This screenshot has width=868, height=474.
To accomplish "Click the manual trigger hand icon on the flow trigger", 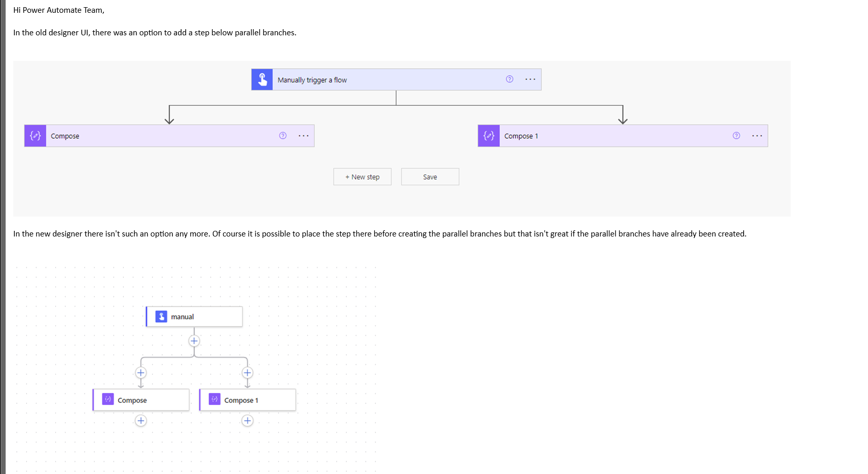I will 262,79.
